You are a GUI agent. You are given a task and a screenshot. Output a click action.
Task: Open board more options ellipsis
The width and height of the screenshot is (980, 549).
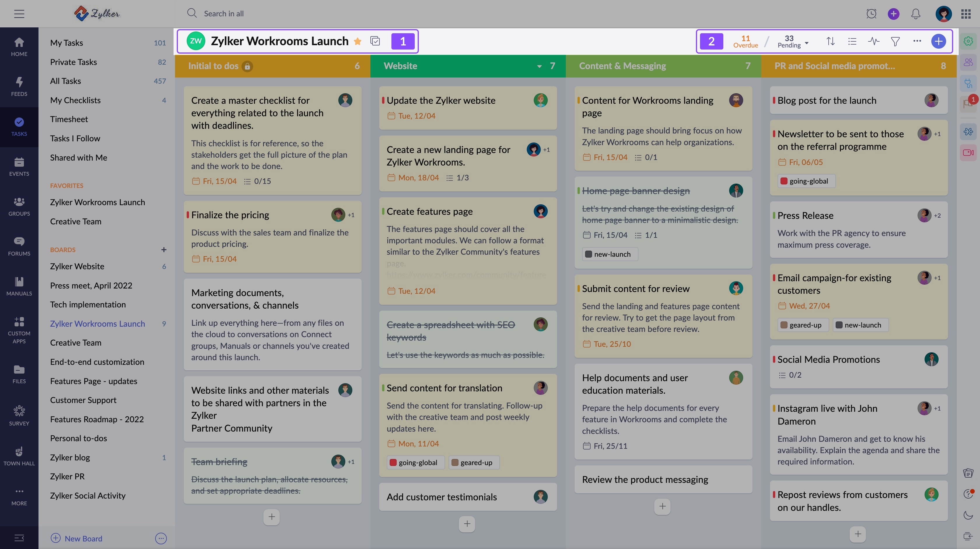point(917,41)
